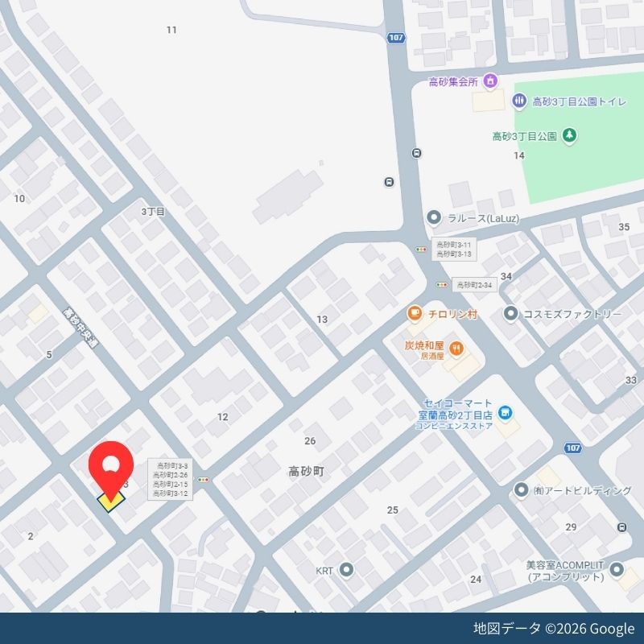Click the コスモズファクトリー marker icon
This screenshot has width=644, height=644.
510,314
